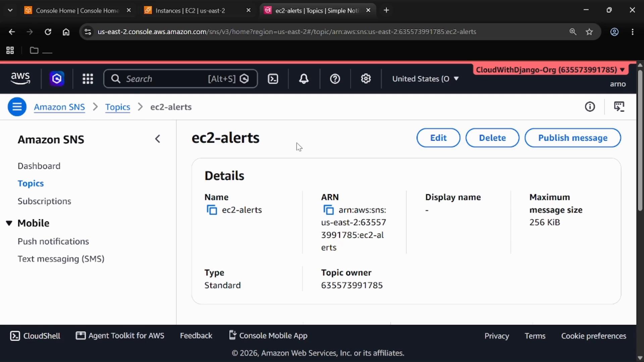Click the page vertical scrollbar thumb

tap(640, 141)
